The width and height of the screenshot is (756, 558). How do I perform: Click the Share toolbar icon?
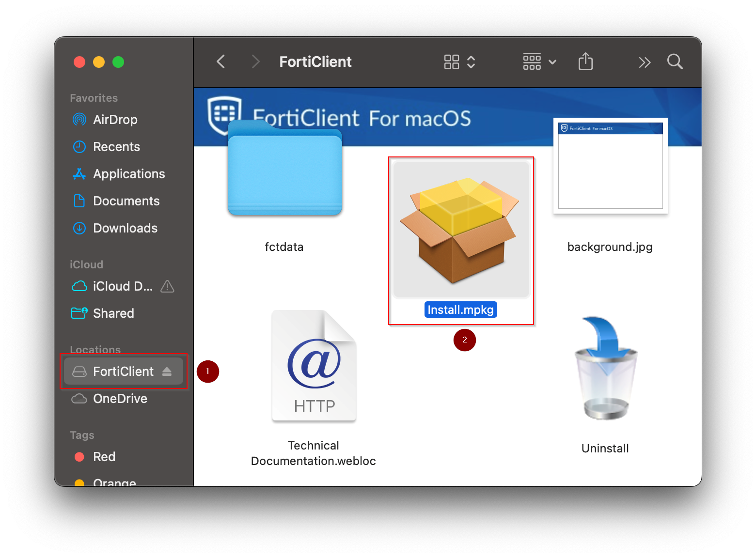point(585,62)
